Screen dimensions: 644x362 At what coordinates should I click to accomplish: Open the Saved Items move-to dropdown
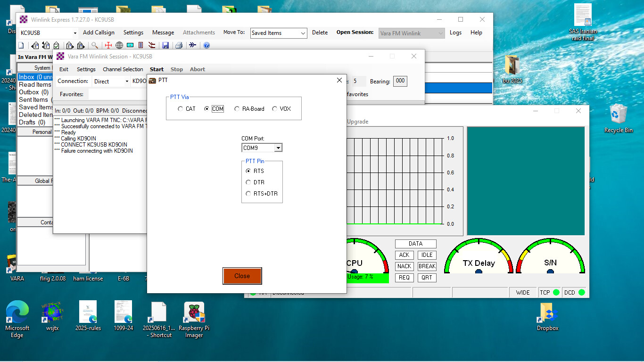[303, 33]
